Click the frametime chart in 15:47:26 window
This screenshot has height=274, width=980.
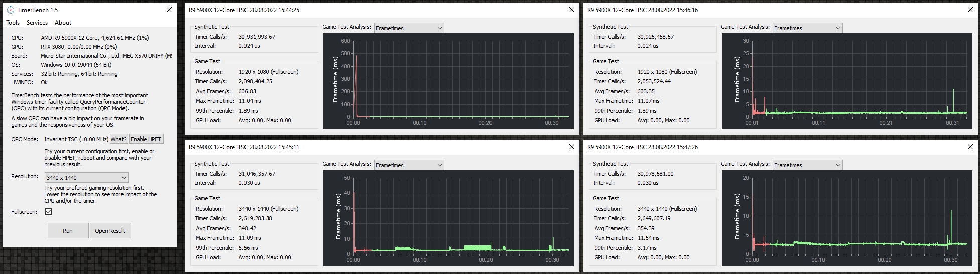tap(847, 218)
